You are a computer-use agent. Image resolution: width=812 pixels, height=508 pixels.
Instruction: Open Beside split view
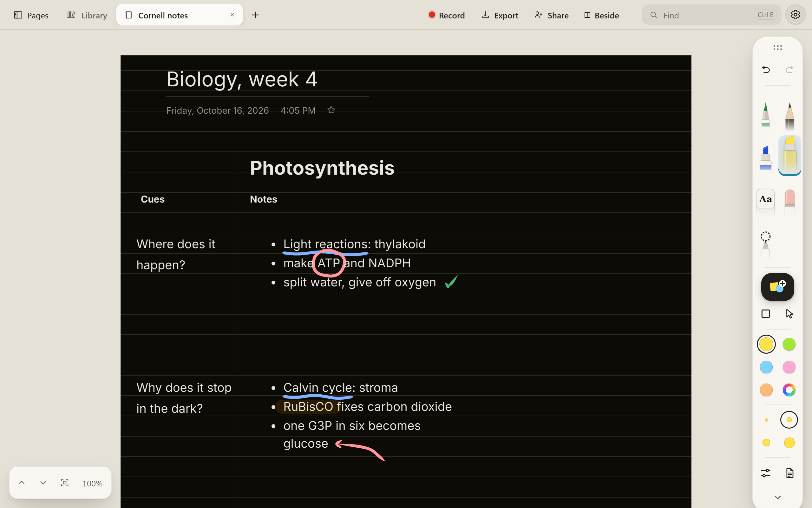[x=601, y=15]
